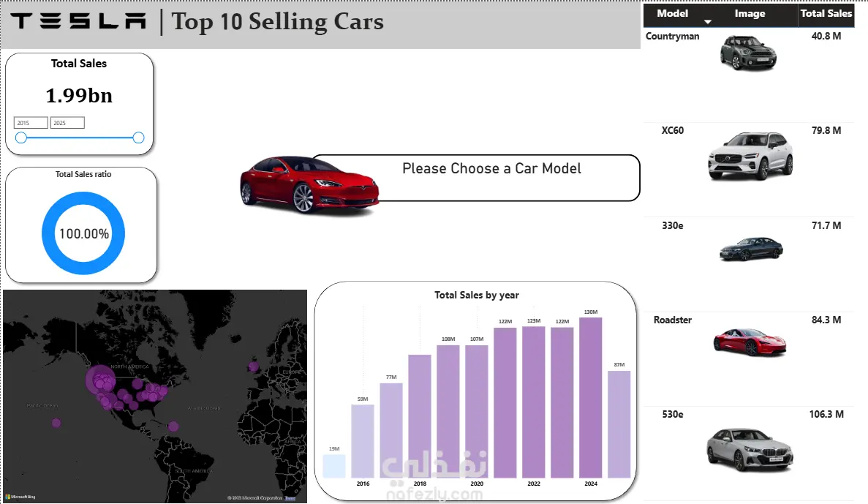868x504 pixels.
Task: Click the right handle of year slider
Action: (138, 138)
